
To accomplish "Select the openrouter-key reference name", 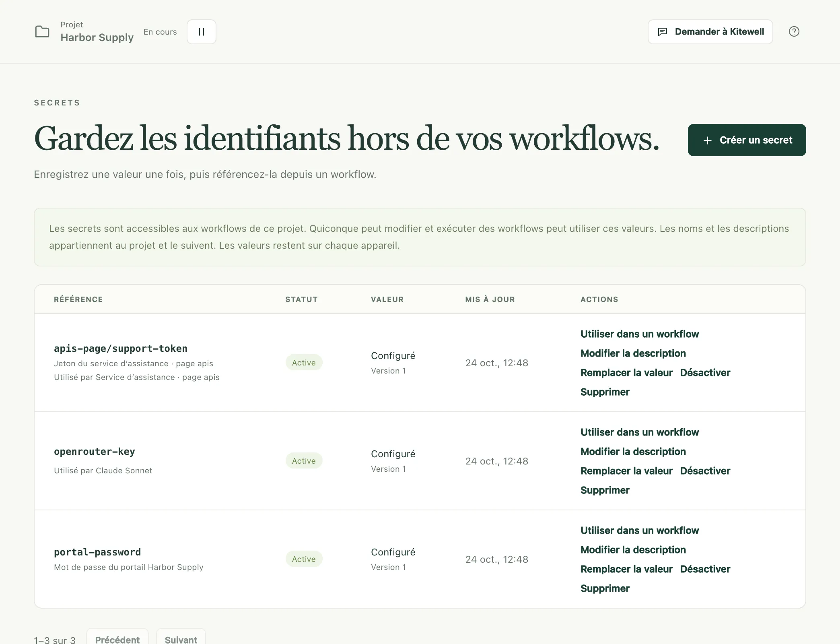I will click(x=95, y=452).
